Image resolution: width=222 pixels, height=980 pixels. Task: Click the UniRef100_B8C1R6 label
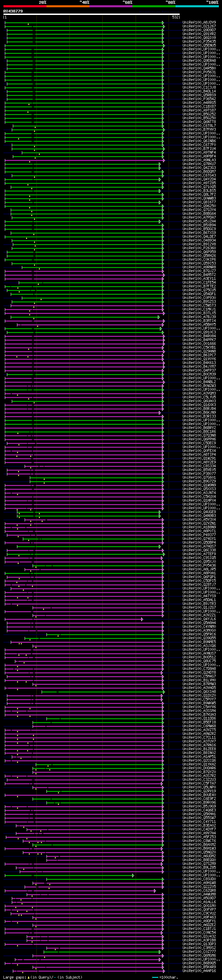point(199,432)
